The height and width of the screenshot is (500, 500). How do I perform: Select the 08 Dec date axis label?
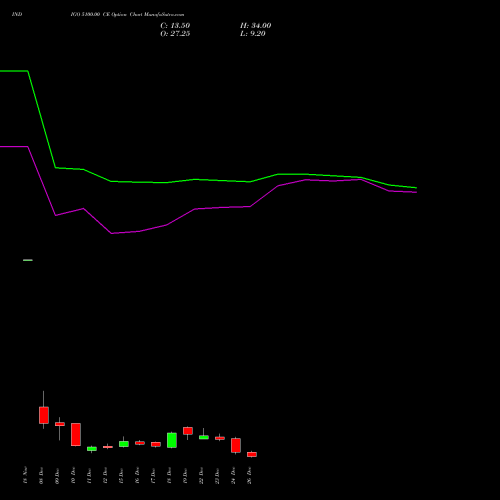[42, 476]
